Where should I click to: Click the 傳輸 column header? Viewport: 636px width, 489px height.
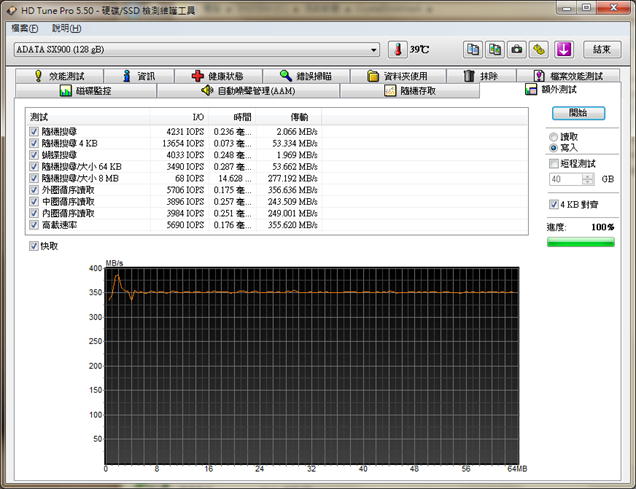point(288,117)
